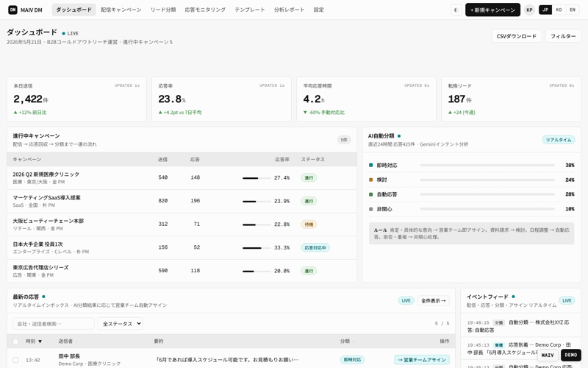Click the 会社・送信者検索 search field

click(54, 324)
